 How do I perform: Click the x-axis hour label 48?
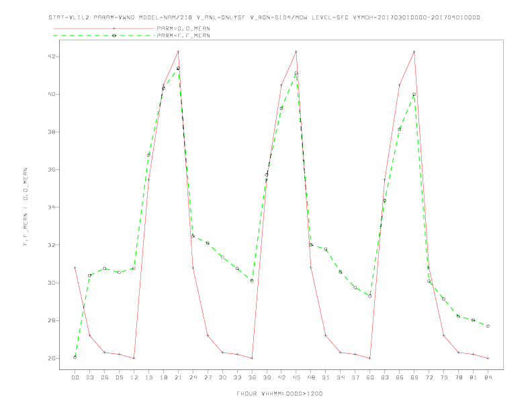click(x=311, y=377)
